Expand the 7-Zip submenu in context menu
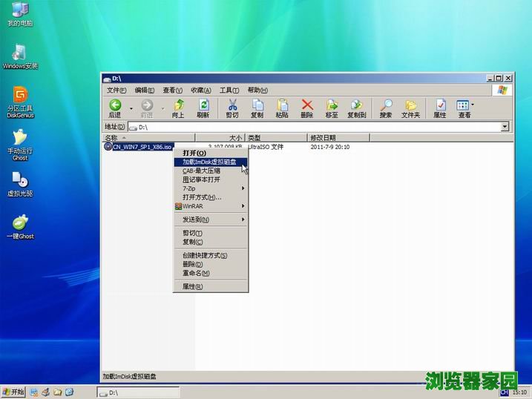Viewport: 532px width, 399px height. coord(210,188)
